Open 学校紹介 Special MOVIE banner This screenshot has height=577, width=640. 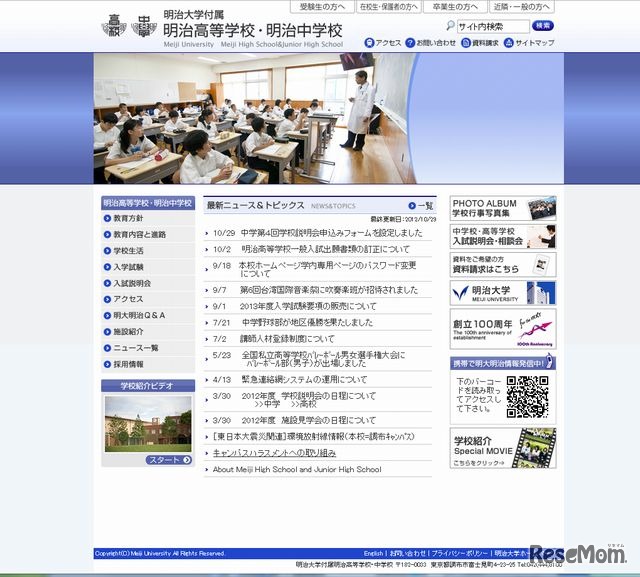click(x=503, y=448)
